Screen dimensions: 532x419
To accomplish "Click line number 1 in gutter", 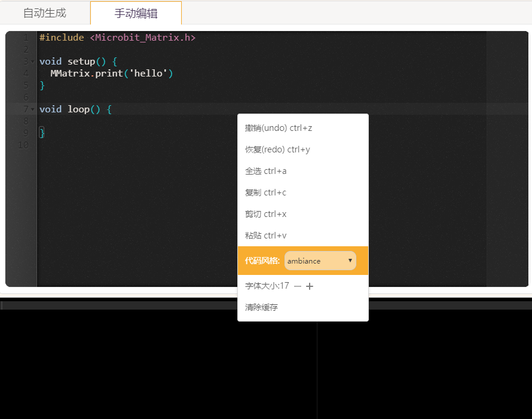I will [26, 38].
